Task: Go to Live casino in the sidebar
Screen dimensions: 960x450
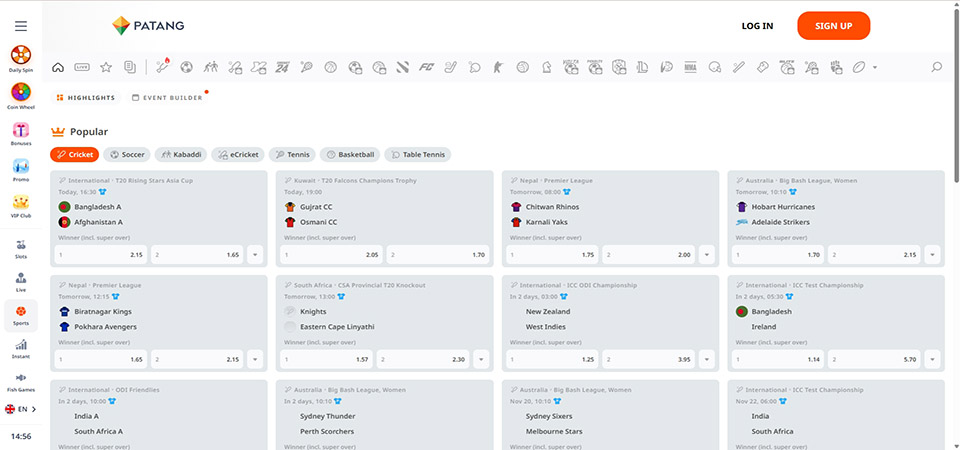Action: click(x=21, y=282)
